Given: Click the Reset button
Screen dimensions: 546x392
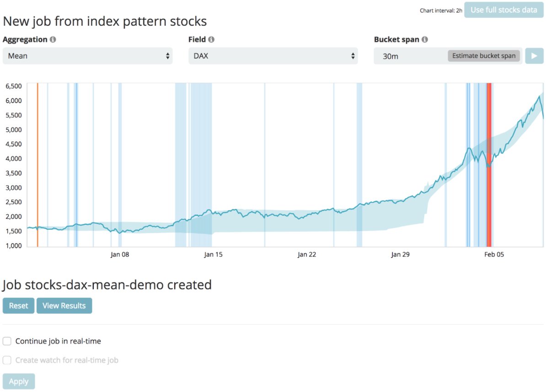Looking at the screenshot, I should click(18, 306).
